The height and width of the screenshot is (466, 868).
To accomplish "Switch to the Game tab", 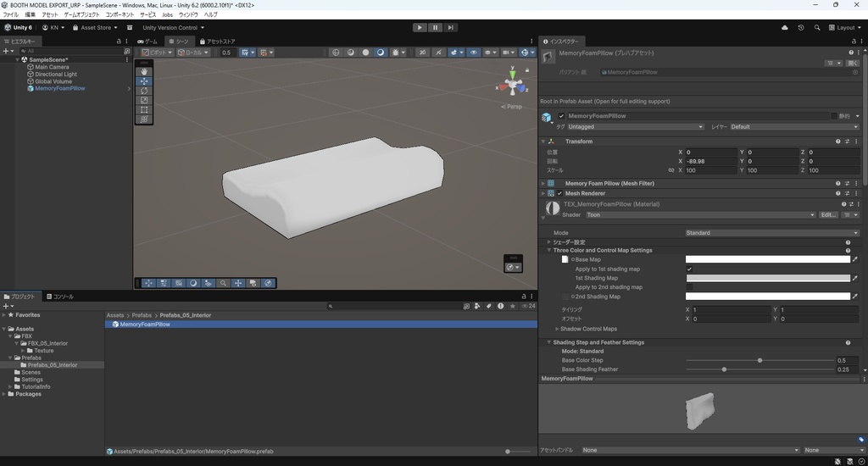I will (x=147, y=42).
